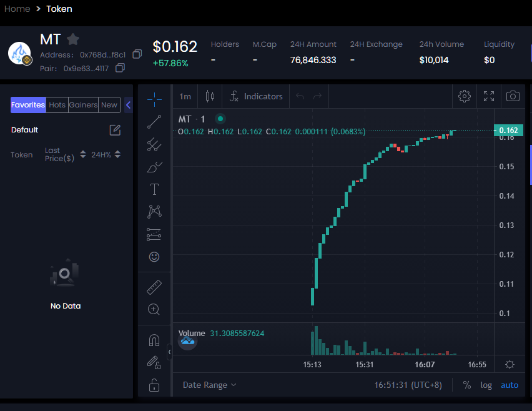Viewport: 532px width, 411px height.
Task: Click the MT chart symbol legend
Action: click(192, 119)
